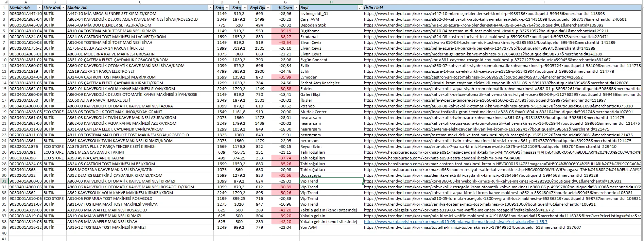This screenshot has height=241, width=644.
Task: Select the Çarşı AVM cell
Action: (331, 19)
